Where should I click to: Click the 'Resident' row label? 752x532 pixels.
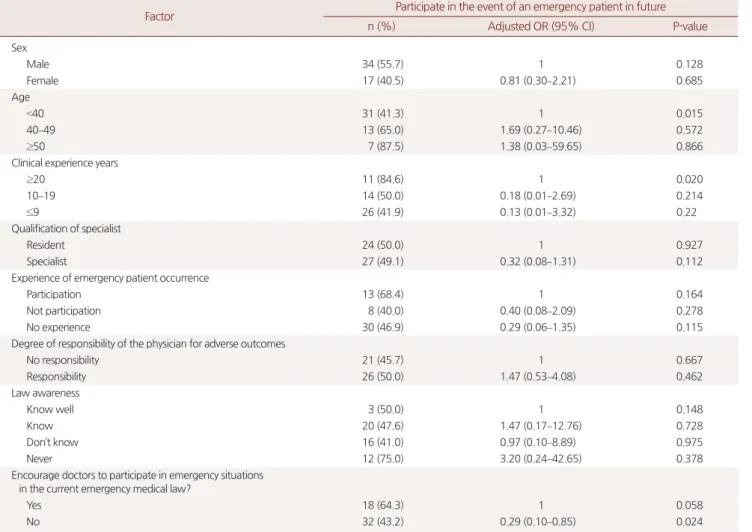click(45, 245)
